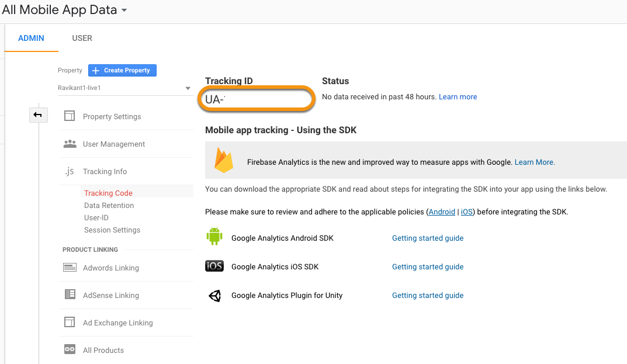
Task: Click the AdSense Linking icon
Action: [x=70, y=294]
